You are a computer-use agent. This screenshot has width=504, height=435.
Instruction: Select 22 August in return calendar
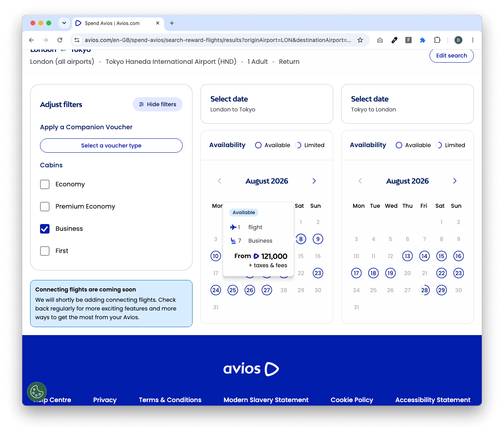click(441, 273)
